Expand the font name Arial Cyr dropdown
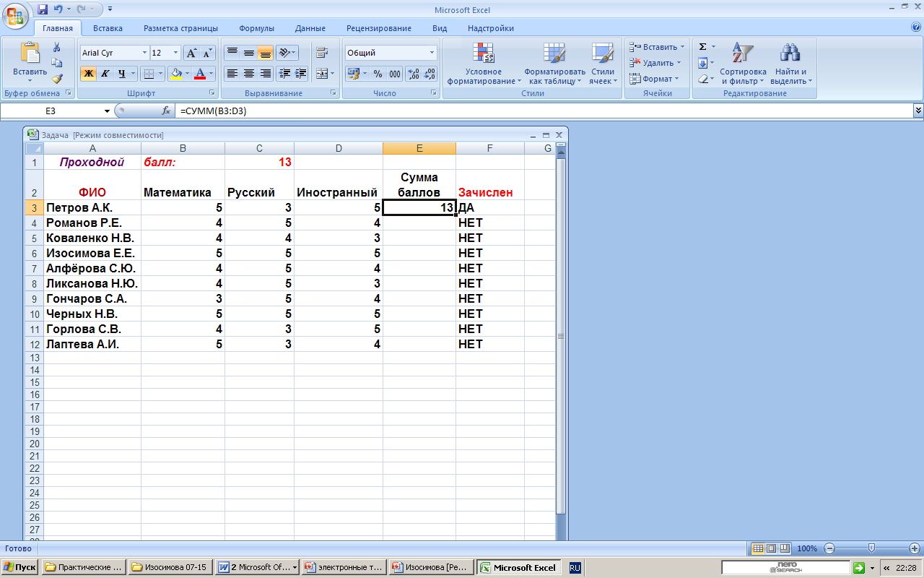The width and height of the screenshot is (924, 578). pos(144,53)
